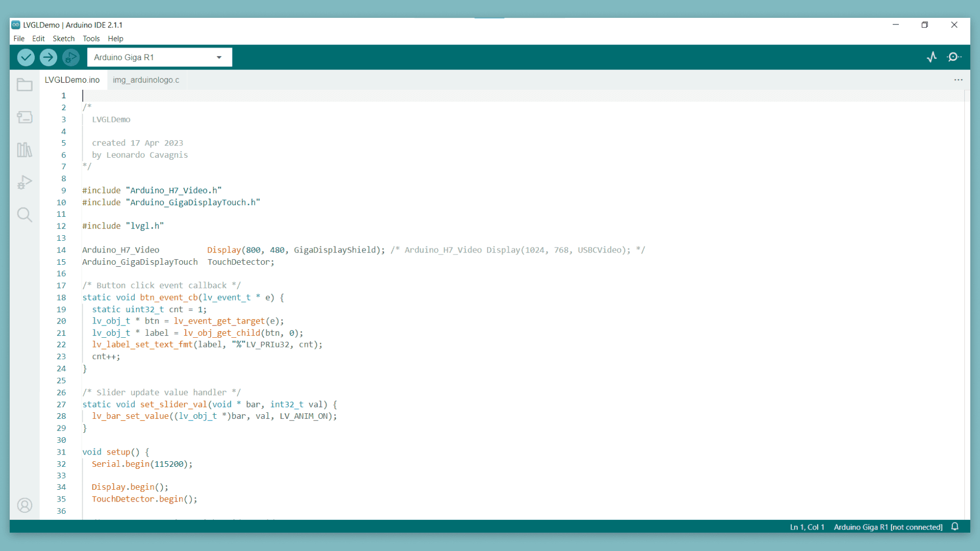Click the Ln 1, Col 1 position indicator

click(807, 527)
